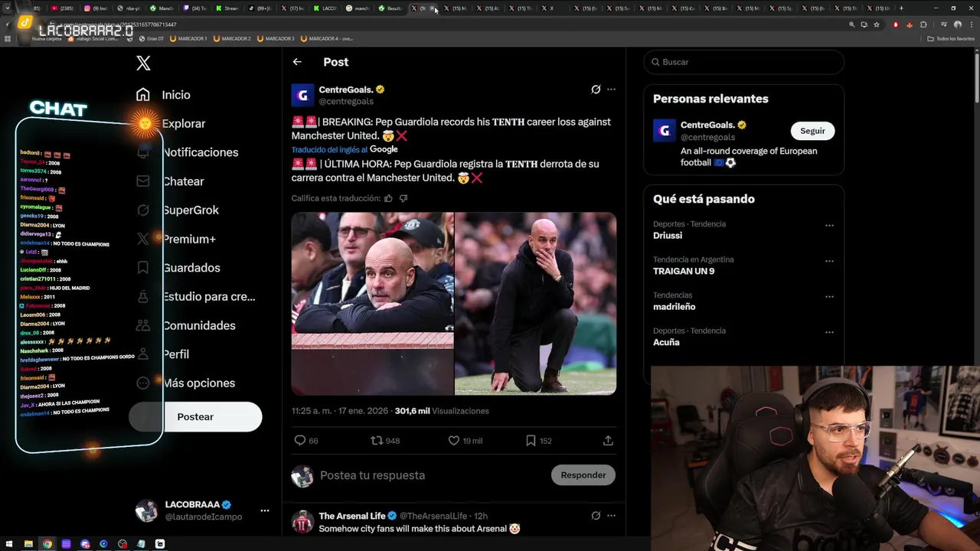Screen dimensions: 980x551
Task: Open more options for Acuña trend
Action: pyautogui.click(x=829, y=332)
